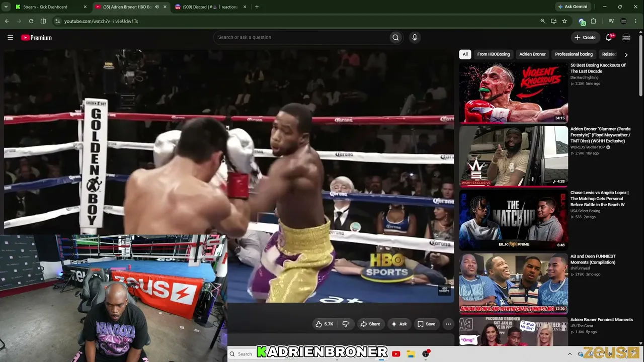Open YouTube from the taskbar
The image size is (644, 362).
pyautogui.click(x=396, y=354)
